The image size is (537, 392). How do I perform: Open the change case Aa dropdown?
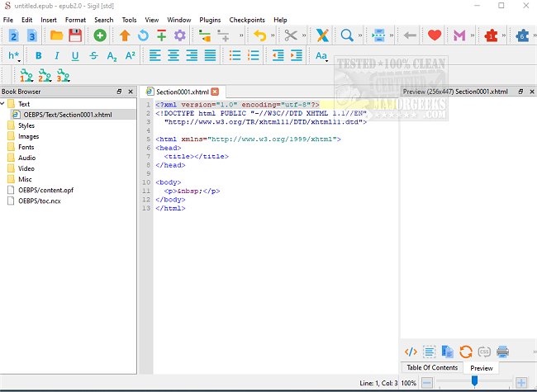click(322, 56)
